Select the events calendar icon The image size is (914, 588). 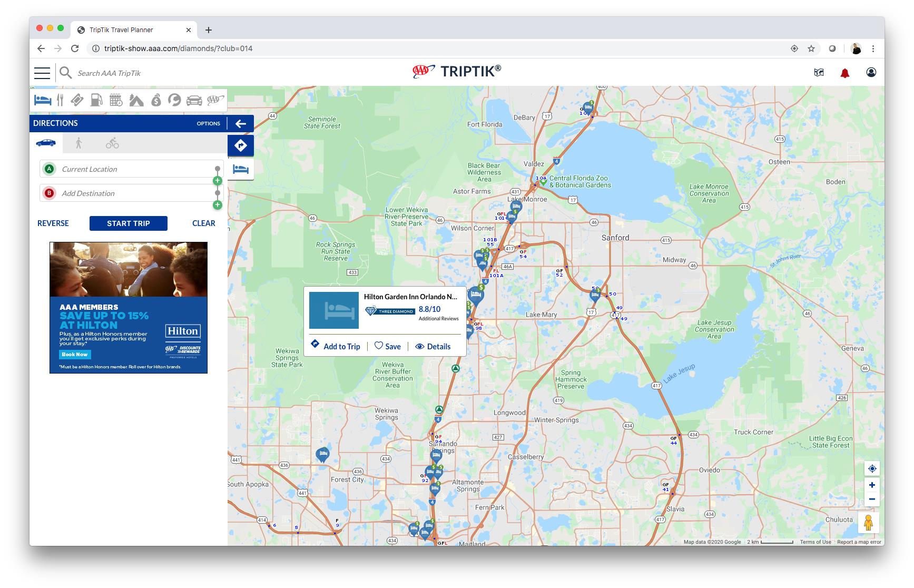pos(116,100)
